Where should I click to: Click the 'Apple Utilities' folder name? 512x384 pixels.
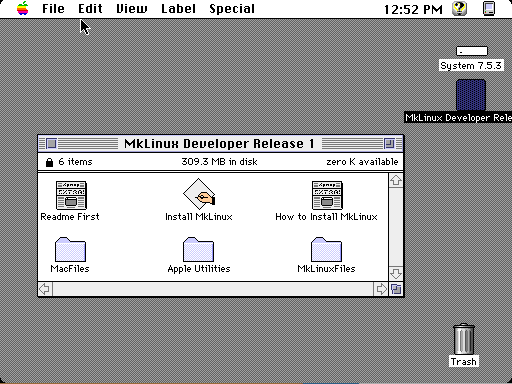[x=199, y=269]
